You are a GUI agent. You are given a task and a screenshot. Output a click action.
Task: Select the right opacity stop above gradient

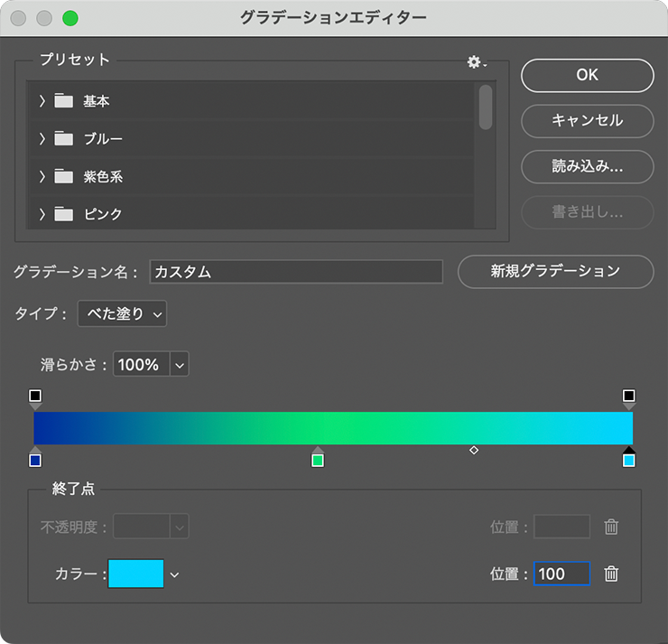point(629,397)
